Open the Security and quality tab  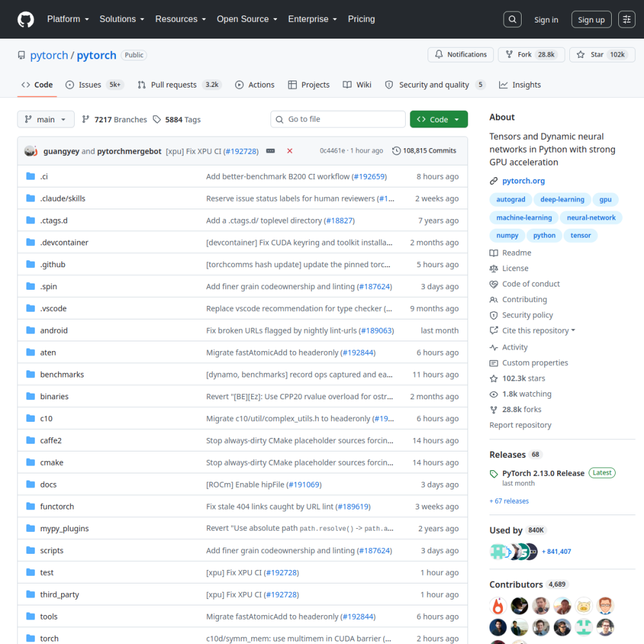pos(435,85)
